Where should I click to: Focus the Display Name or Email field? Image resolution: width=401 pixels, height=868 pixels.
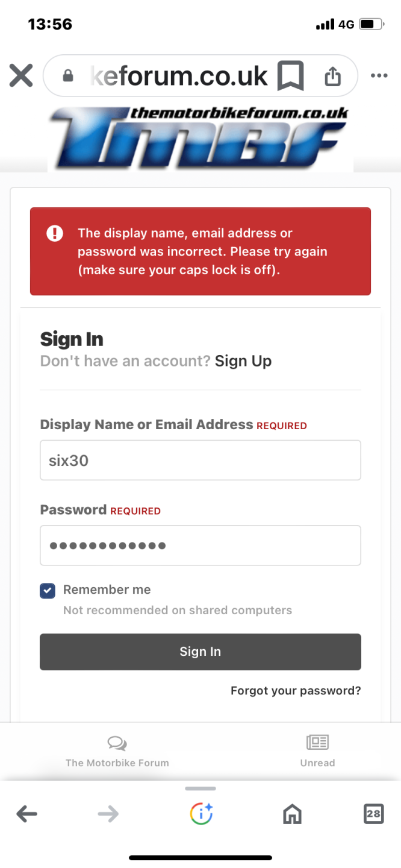200,461
